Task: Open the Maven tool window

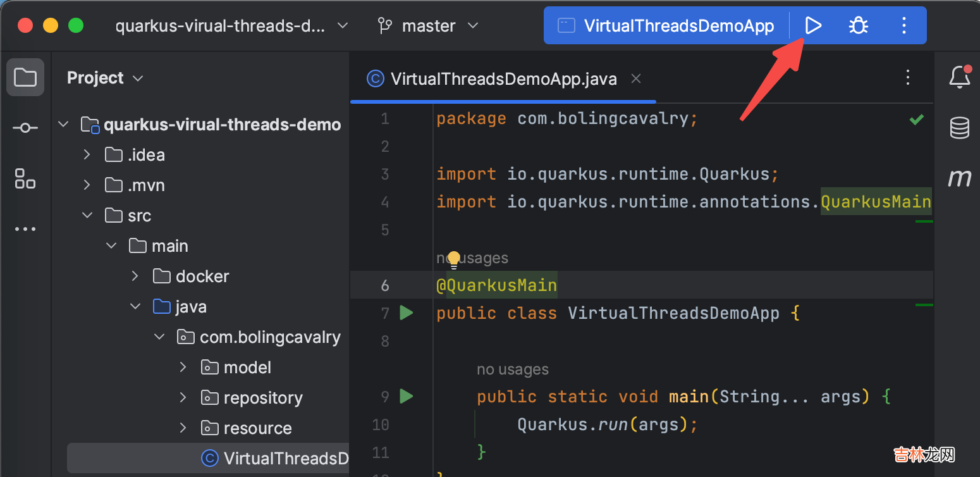Action: pyautogui.click(x=959, y=178)
